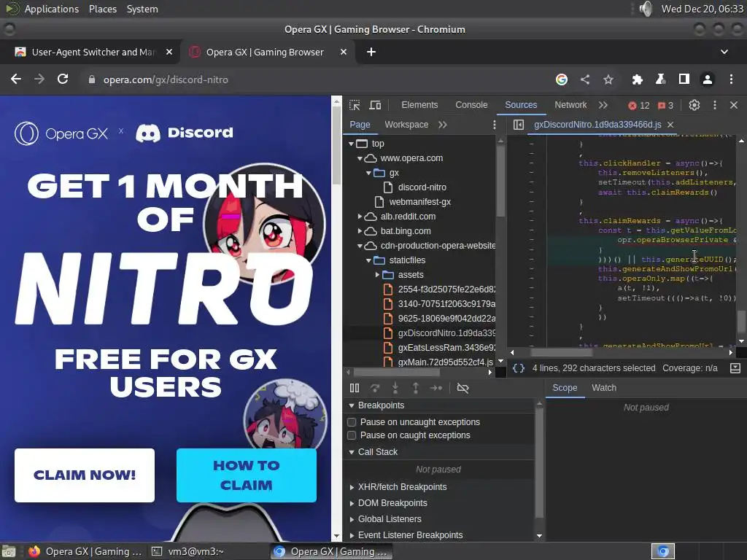747x560 pixels.
Task: Click the show drawer icon in the coverage bar
Action: [735, 368]
